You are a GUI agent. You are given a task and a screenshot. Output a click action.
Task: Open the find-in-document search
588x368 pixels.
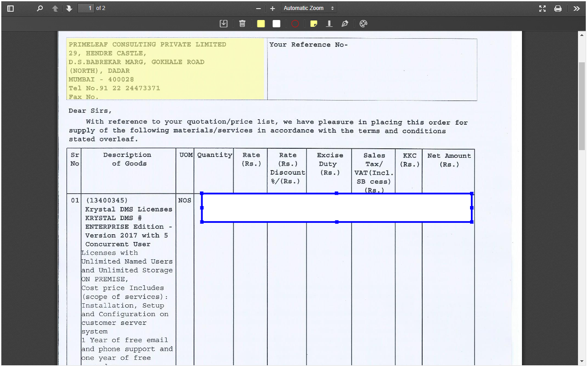click(x=40, y=8)
